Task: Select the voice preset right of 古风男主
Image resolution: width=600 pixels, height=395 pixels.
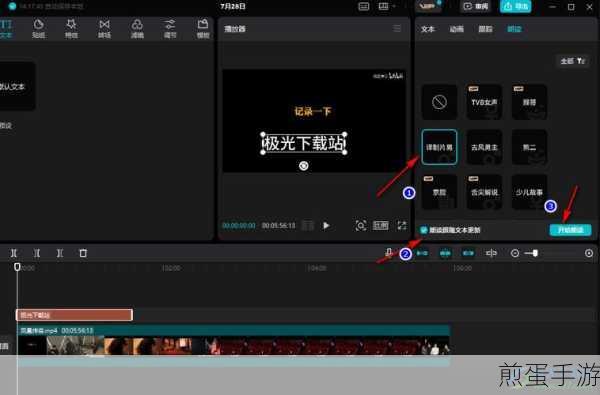Action: point(529,147)
